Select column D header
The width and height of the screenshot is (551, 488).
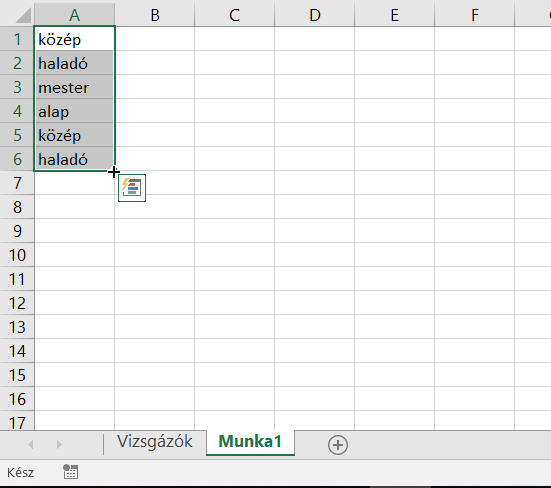(315, 15)
